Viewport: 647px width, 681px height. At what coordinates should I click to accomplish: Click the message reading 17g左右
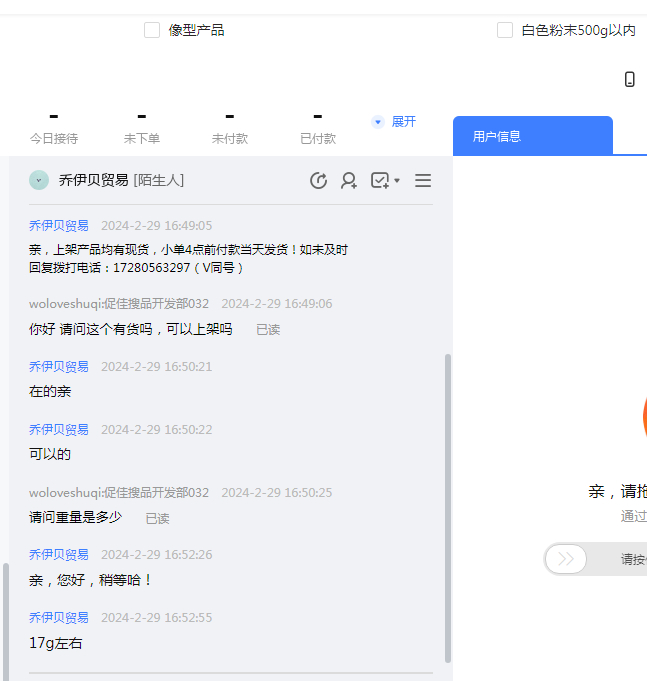click(x=56, y=643)
